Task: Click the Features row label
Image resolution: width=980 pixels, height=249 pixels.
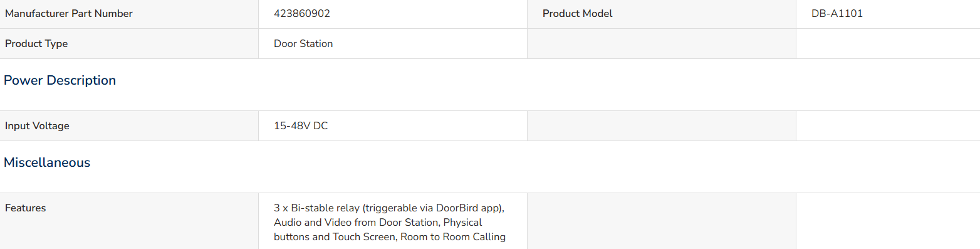Action: [26, 208]
